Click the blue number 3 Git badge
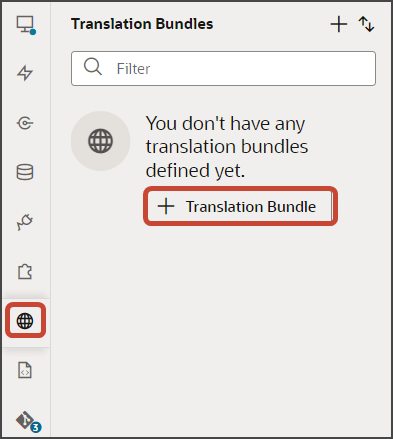 36,427
